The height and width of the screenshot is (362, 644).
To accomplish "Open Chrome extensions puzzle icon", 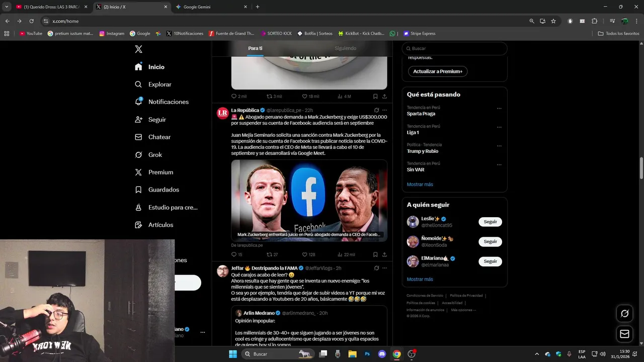I will (595, 21).
